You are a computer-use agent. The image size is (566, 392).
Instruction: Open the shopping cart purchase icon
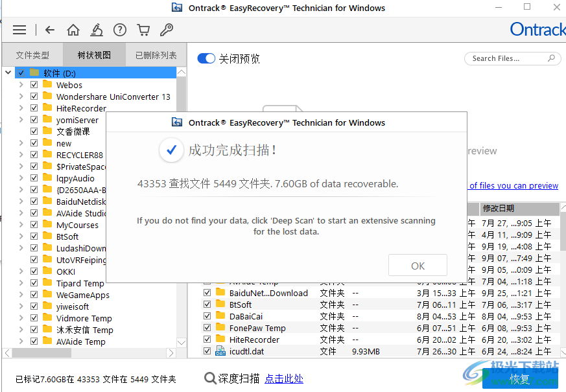pyautogui.click(x=143, y=30)
